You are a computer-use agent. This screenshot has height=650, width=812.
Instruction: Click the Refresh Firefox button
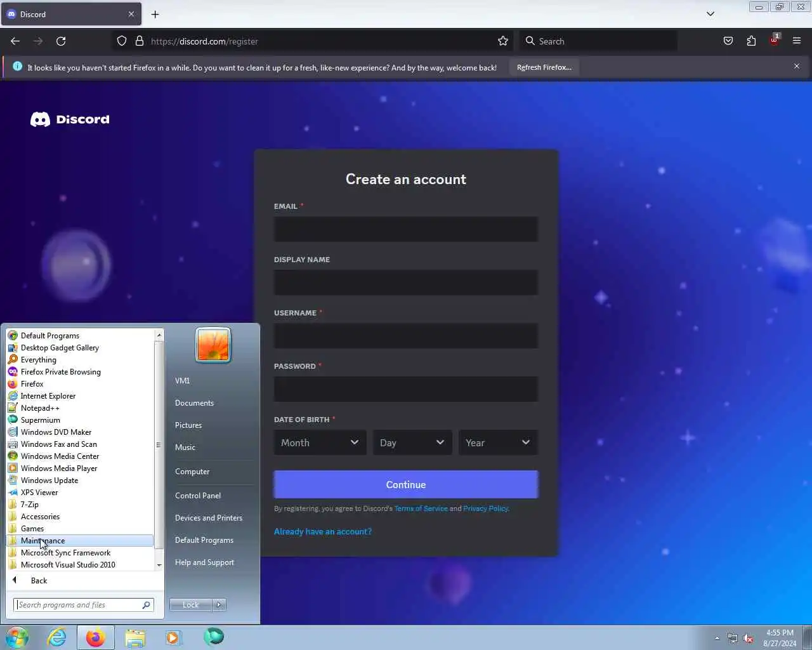[x=544, y=67]
